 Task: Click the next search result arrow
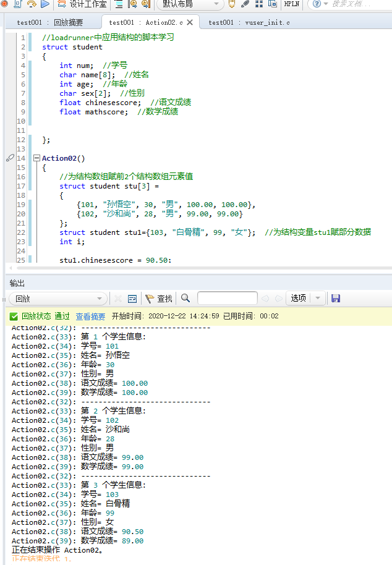tap(278, 299)
